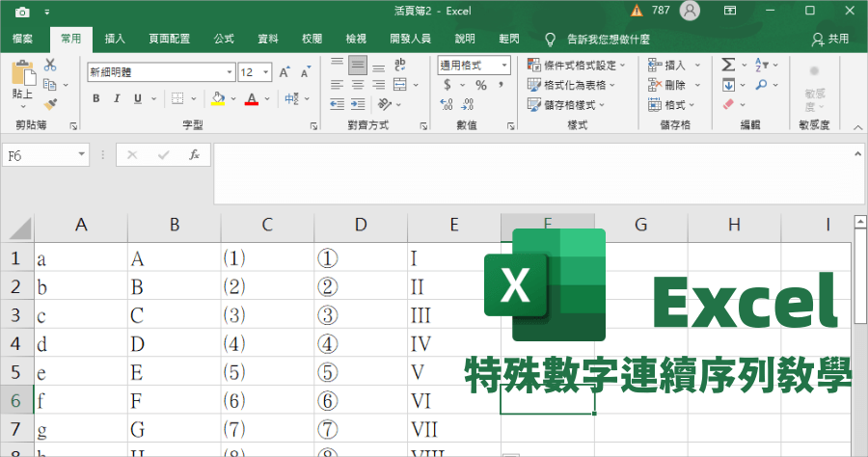This screenshot has height=457, width=868.
Task: Apply yellow fill color bucket
Action: [x=218, y=98]
